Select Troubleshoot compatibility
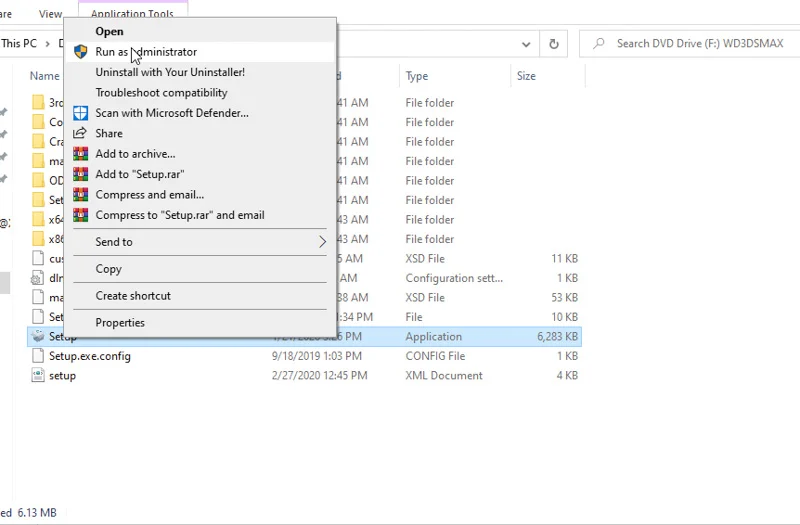 tap(161, 93)
